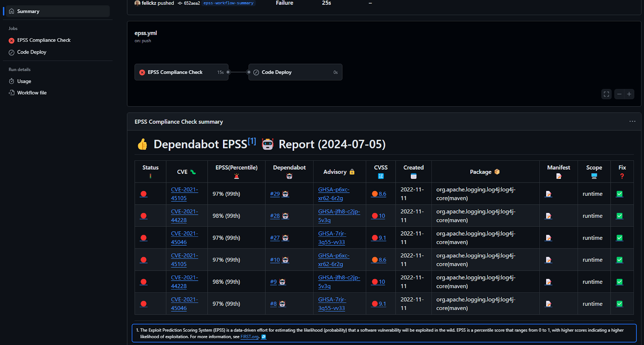Open Dependabot alert #9

(x=273, y=282)
